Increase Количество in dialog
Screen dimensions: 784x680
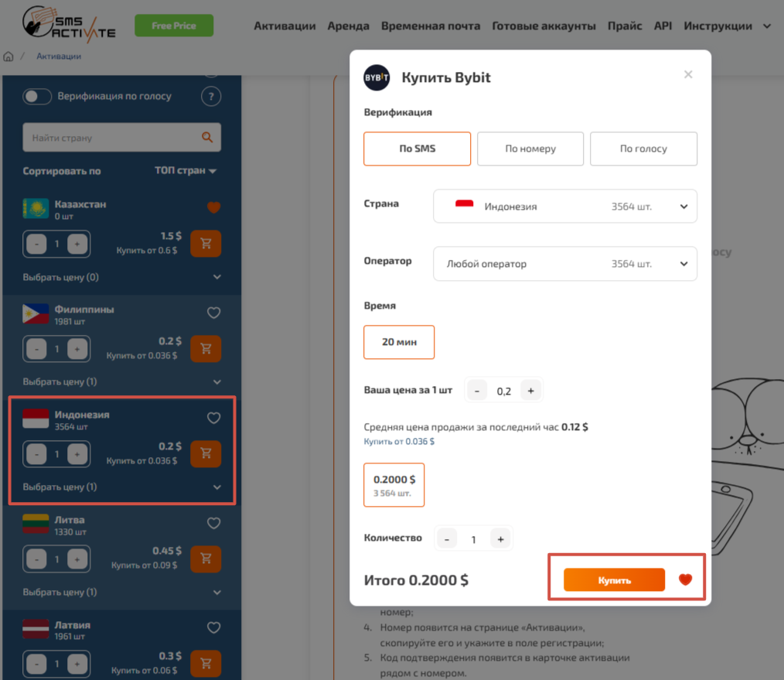[x=500, y=539]
